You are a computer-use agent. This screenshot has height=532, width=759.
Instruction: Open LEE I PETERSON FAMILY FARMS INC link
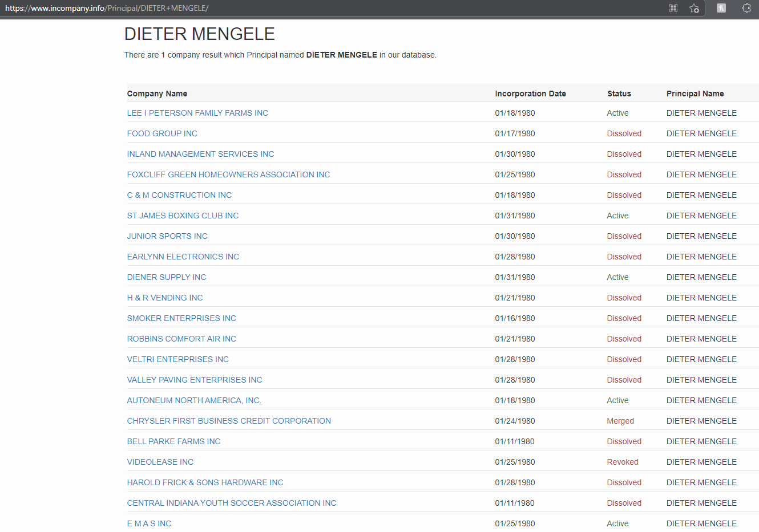pyautogui.click(x=197, y=113)
